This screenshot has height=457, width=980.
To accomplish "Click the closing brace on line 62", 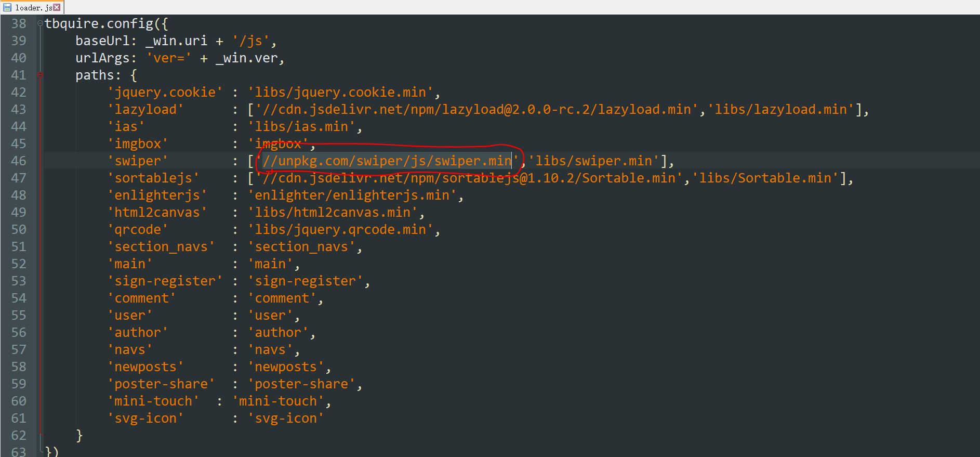I will (79, 435).
